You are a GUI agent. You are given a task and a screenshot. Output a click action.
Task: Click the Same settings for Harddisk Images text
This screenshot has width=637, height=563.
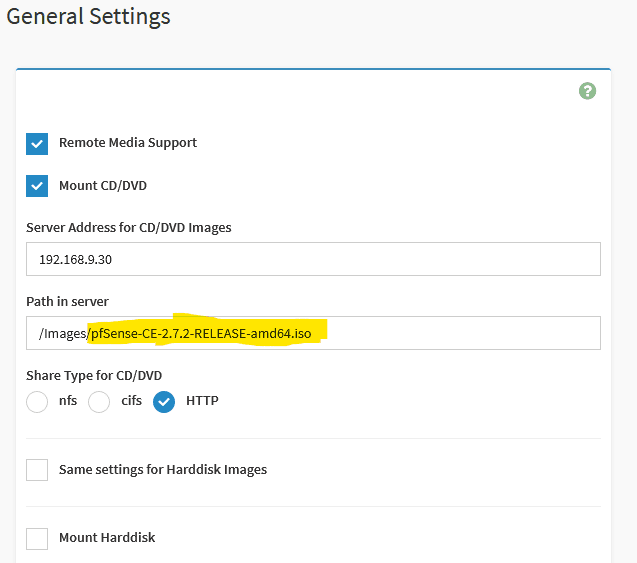(x=163, y=469)
